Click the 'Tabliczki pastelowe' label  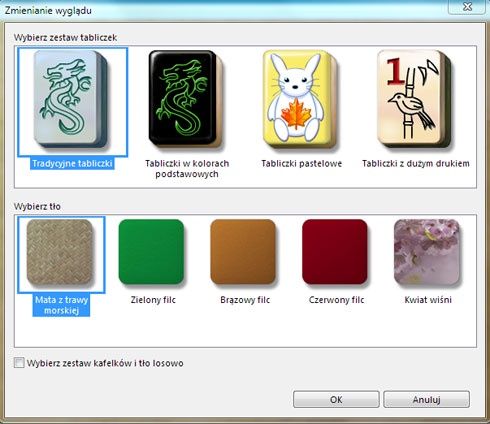302,164
